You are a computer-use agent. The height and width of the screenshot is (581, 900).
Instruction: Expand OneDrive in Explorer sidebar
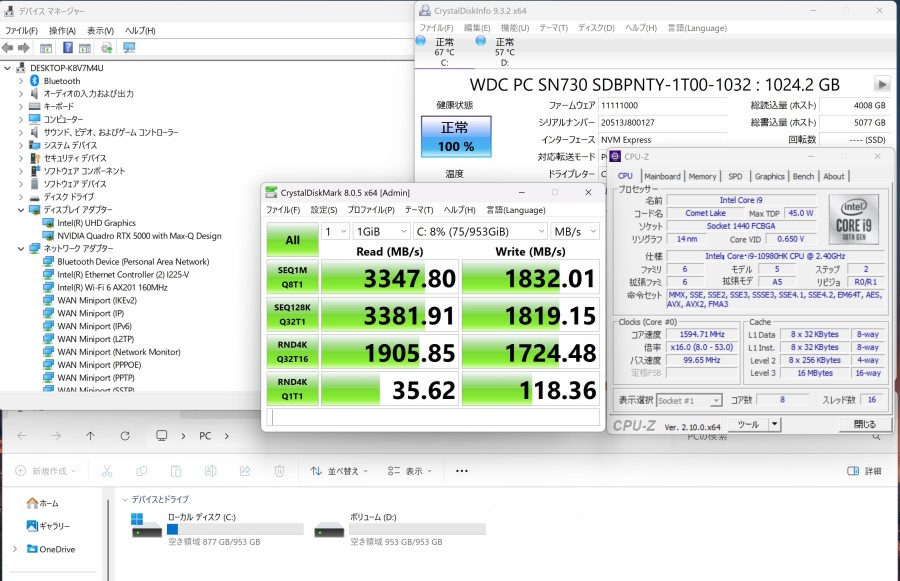(x=15, y=549)
